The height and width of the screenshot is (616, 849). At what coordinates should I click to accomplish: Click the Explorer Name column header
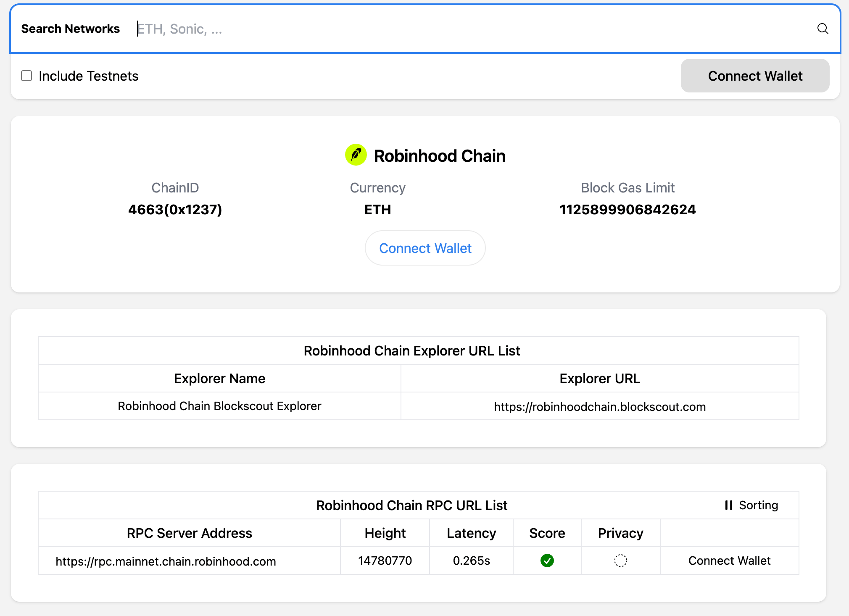[219, 378]
